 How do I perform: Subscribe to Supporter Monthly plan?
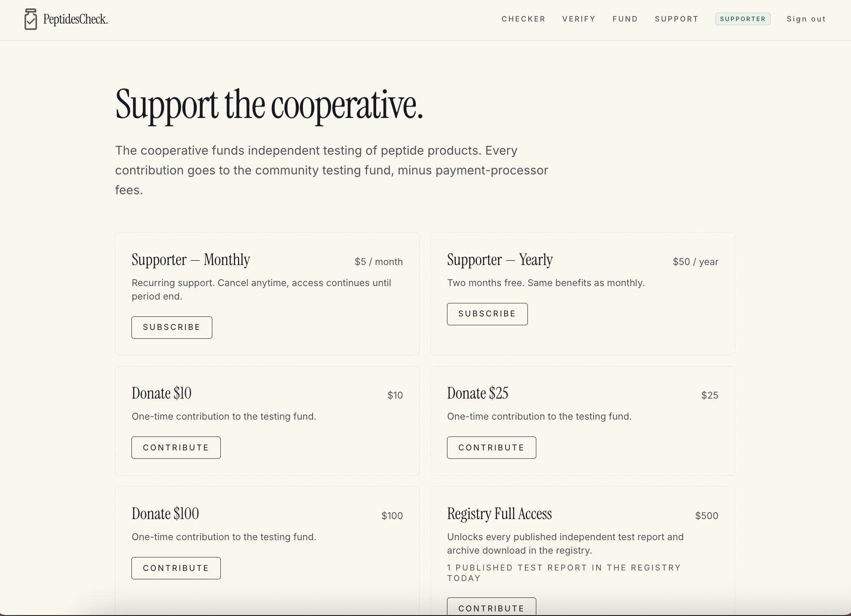tap(172, 327)
